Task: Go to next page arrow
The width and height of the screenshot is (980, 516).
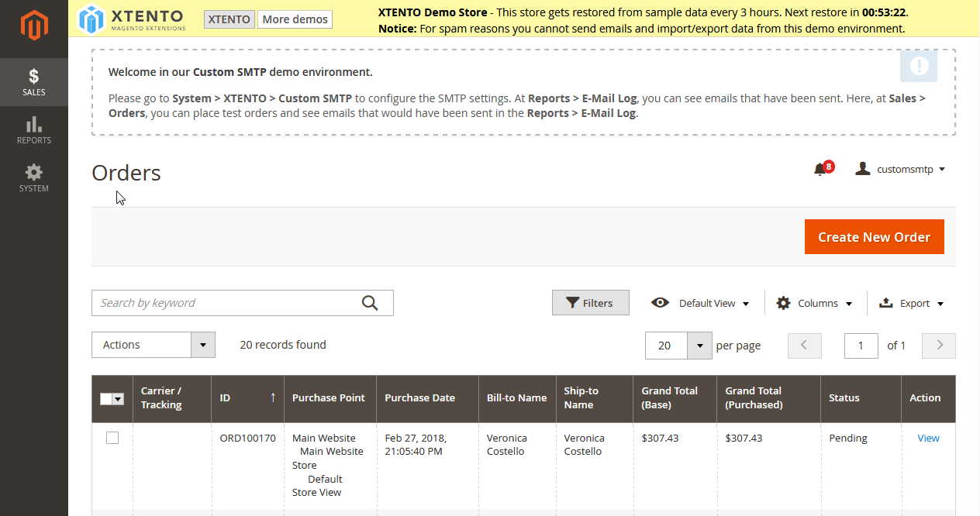Action: click(939, 346)
